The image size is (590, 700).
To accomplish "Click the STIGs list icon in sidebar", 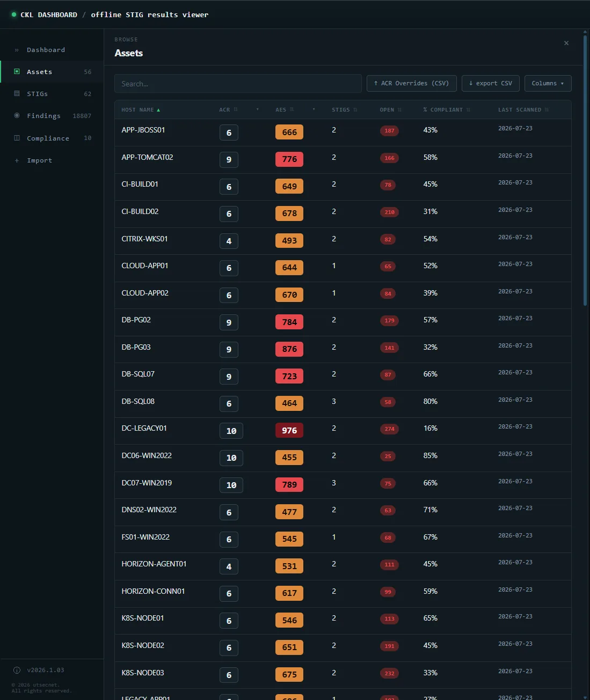I will pyautogui.click(x=17, y=93).
